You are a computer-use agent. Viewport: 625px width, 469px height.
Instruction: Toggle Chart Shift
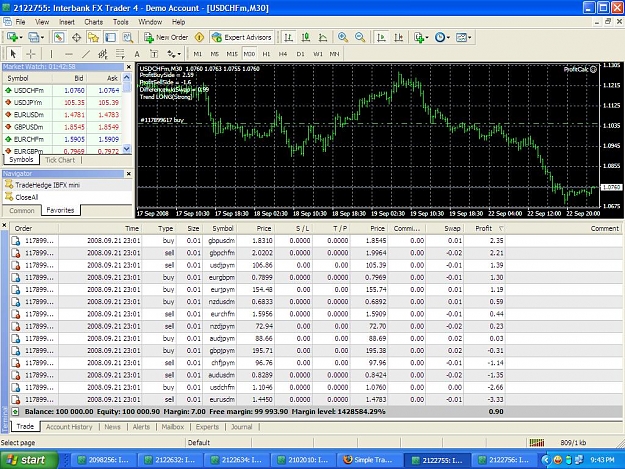click(x=399, y=37)
